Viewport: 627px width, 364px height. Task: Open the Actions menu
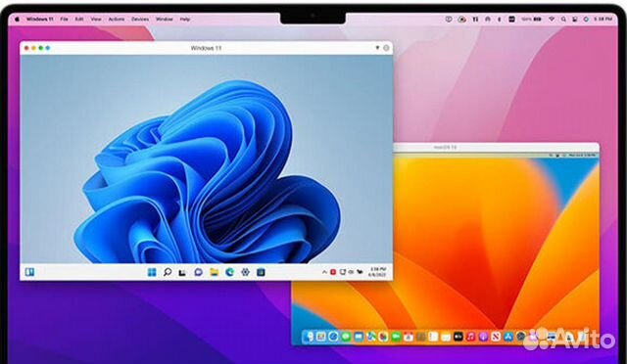coord(117,19)
